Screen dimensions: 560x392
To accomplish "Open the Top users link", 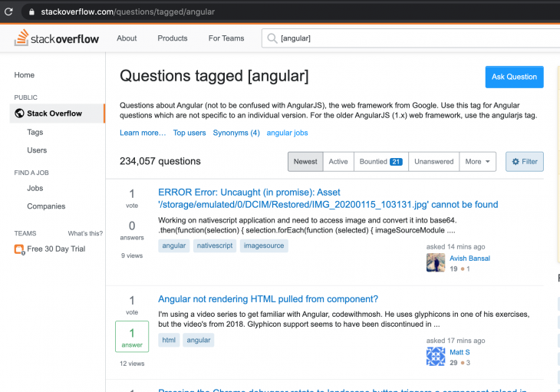I will [189, 133].
